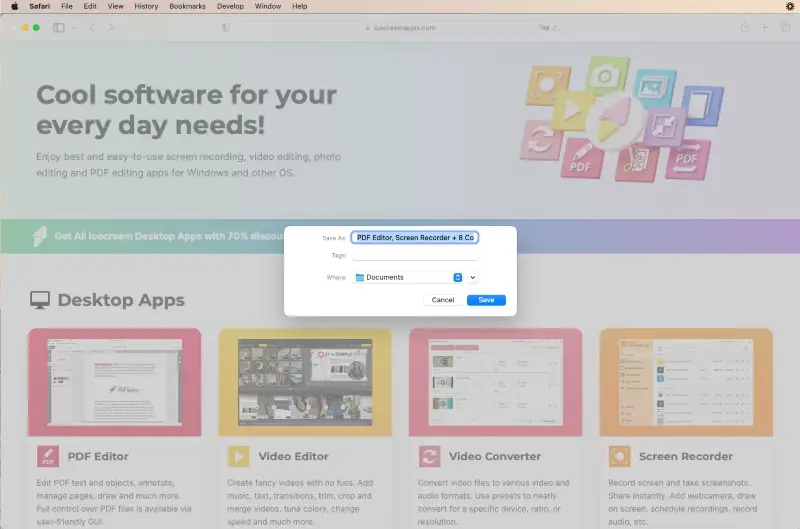Click the Screen Recorder app icon
Viewport: 800px width, 529px height.
tap(619, 457)
